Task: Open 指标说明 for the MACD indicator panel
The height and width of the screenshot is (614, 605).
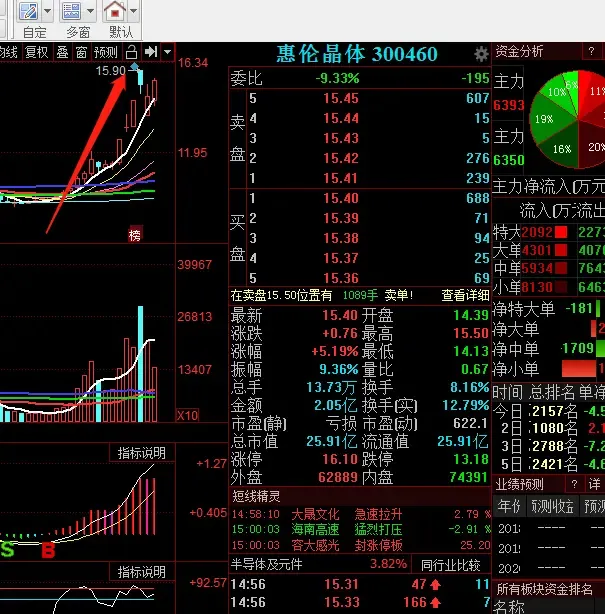Action: [142, 453]
